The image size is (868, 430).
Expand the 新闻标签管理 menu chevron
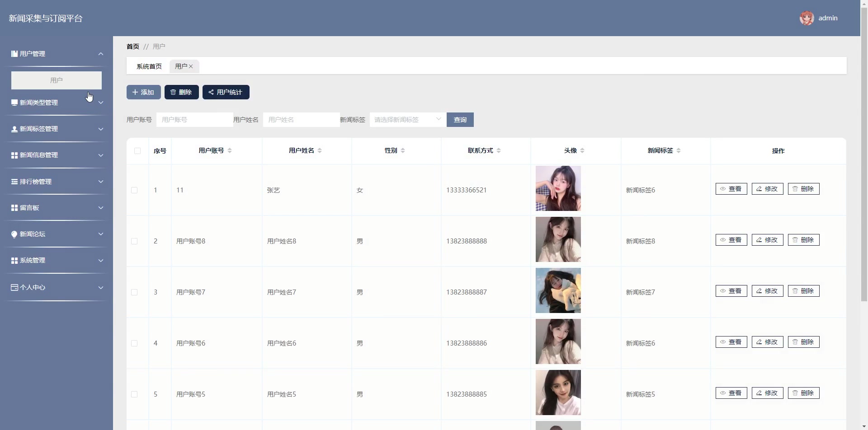[x=101, y=129]
